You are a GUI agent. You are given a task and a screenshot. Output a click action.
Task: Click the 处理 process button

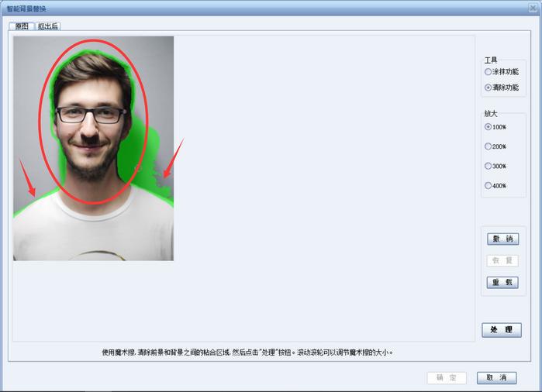tap(502, 330)
